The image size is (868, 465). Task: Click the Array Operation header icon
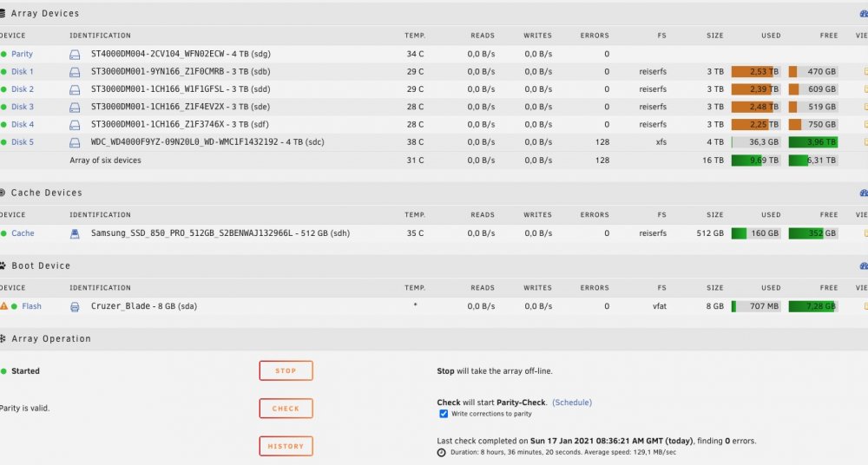click(x=3, y=339)
